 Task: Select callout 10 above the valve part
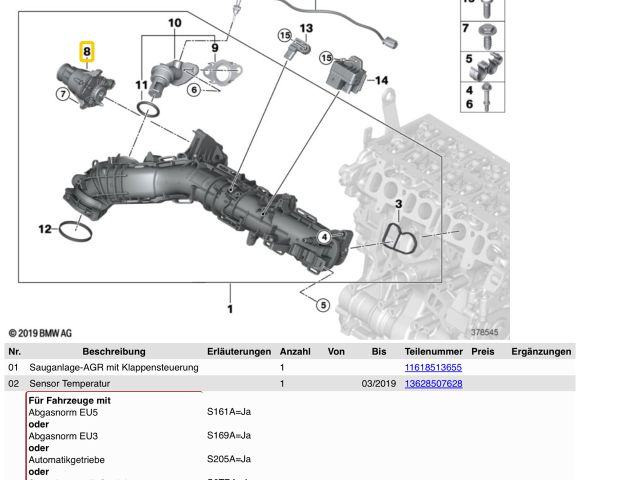174,23
